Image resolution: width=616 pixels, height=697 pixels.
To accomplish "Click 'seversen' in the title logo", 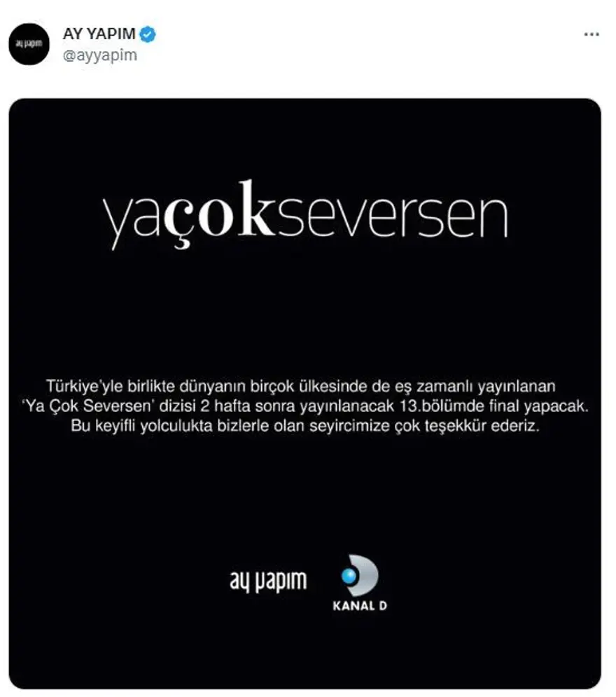I will click(392, 216).
